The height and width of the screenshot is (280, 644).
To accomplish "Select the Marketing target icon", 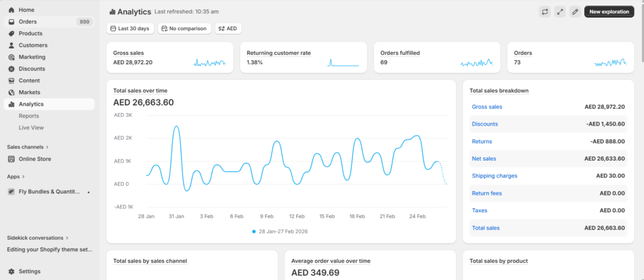I will tap(11, 57).
